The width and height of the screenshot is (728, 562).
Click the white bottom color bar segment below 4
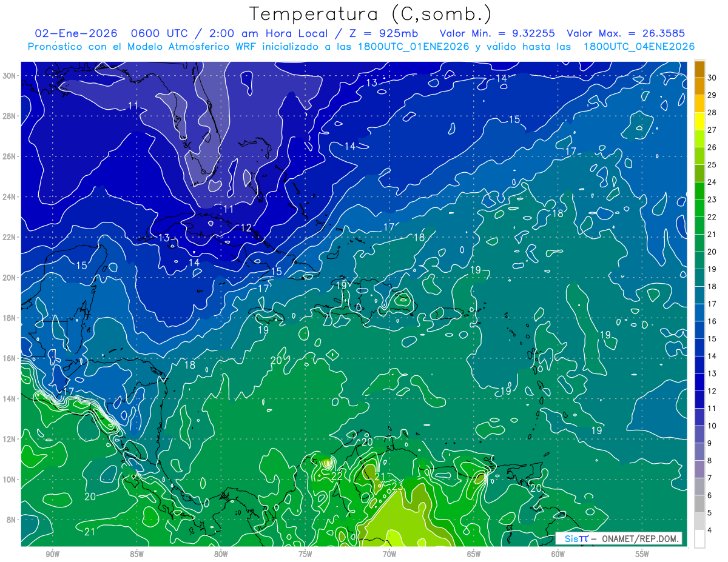tap(699, 539)
